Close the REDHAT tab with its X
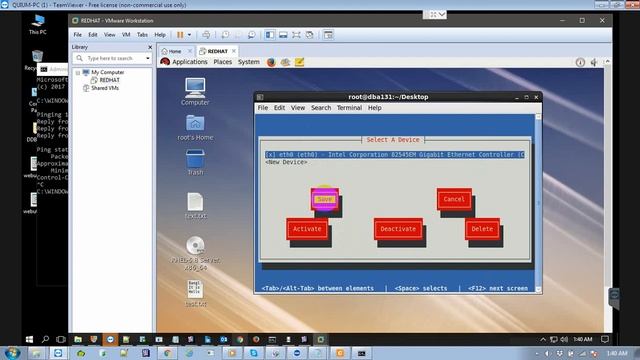640x360 pixels. (x=234, y=51)
